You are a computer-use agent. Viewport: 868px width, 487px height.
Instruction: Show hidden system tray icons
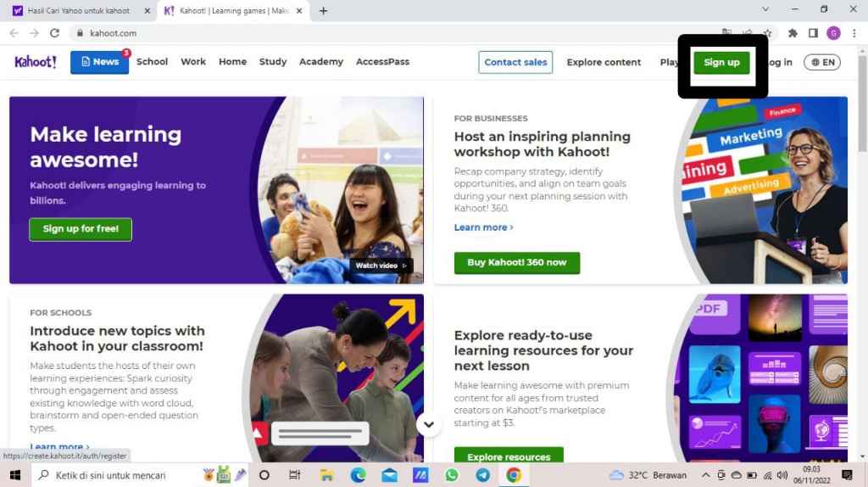[706, 475]
